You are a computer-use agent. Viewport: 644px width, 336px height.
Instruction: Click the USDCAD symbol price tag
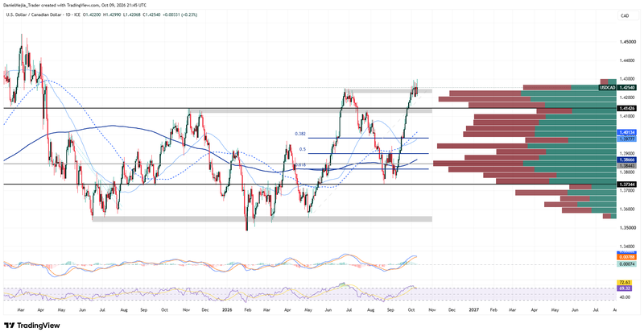click(x=608, y=88)
